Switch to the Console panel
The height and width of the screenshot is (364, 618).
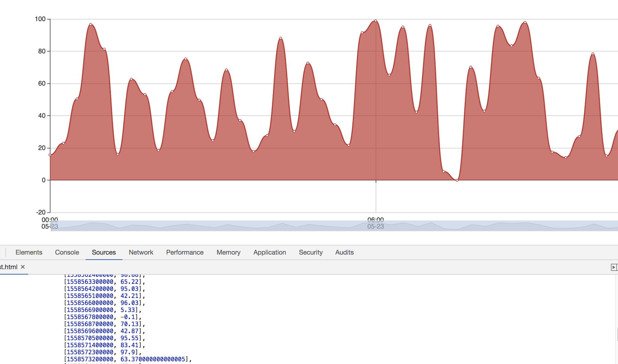(67, 252)
